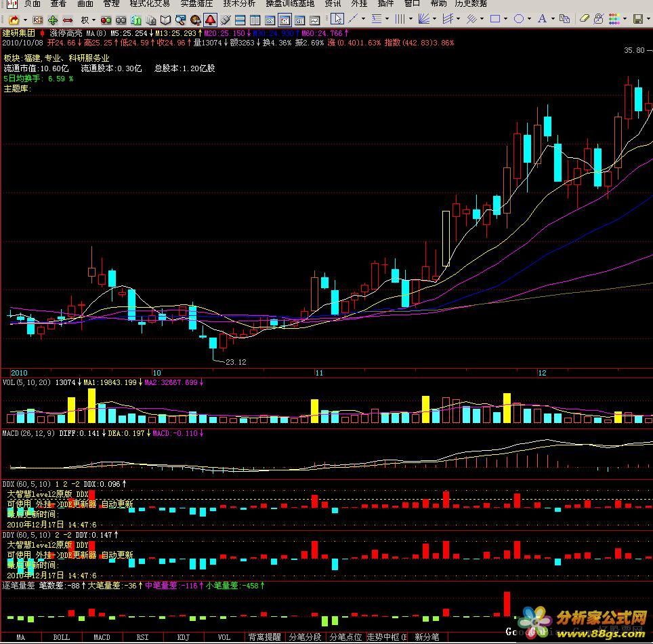The image size is (653, 644).
Task: Open the 画面 menu
Action: (x=85, y=4)
